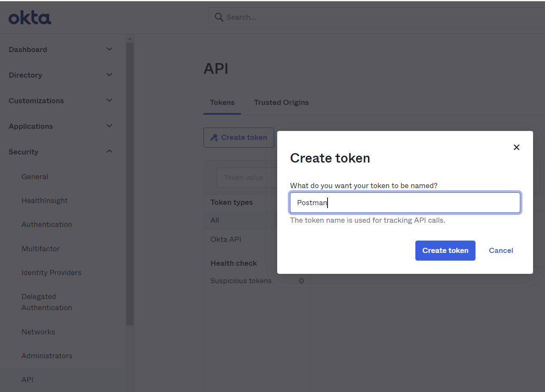The image size is (545, 392).
Task: Select the Tokens tab
Action: click(x=222, y=102)
